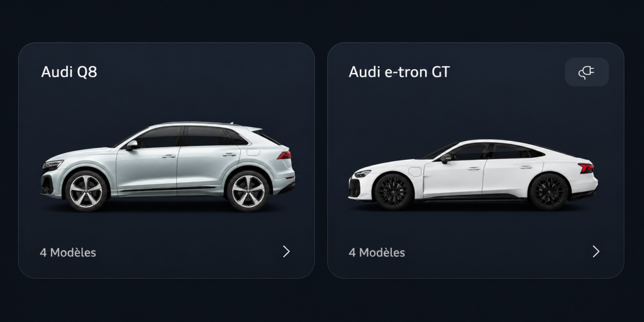Click "4 Modèles" under the Audi Q8
The width and height of the screenshot is (644, 322).
(68, 252)
